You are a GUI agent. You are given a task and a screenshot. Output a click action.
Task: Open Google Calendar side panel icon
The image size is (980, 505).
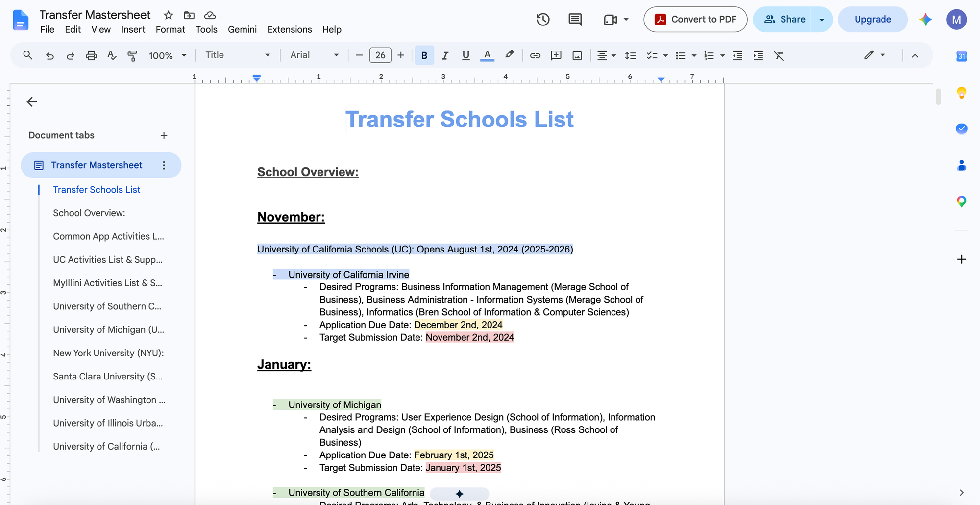click(x=961, y=56)
